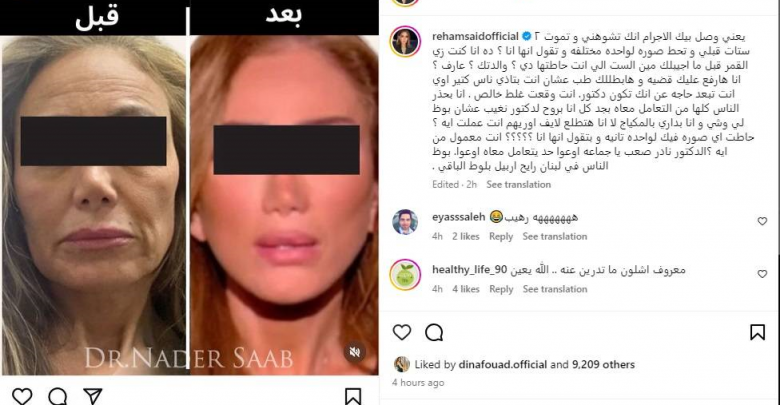Open the rehamsaidofficial username link
Screen dimensions: 780x405
tap(476, 36)
